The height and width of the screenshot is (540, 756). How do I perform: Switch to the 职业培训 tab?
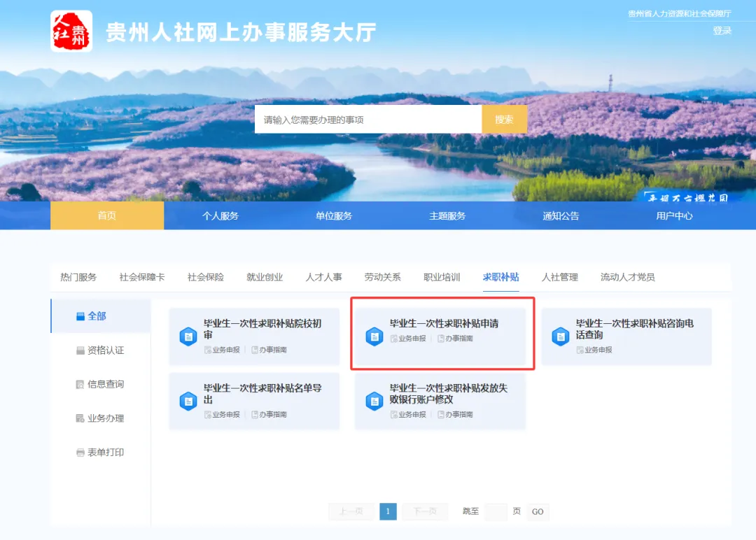442,277
